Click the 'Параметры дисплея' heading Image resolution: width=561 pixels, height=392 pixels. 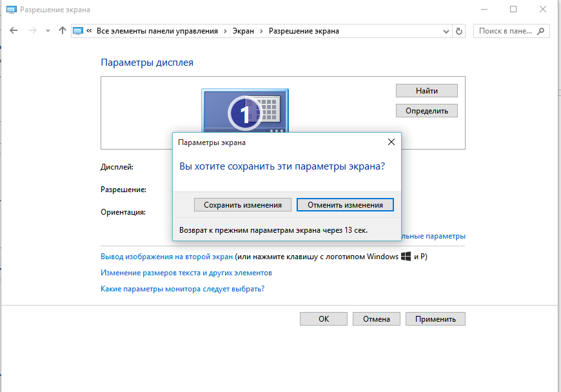(147, 63)
